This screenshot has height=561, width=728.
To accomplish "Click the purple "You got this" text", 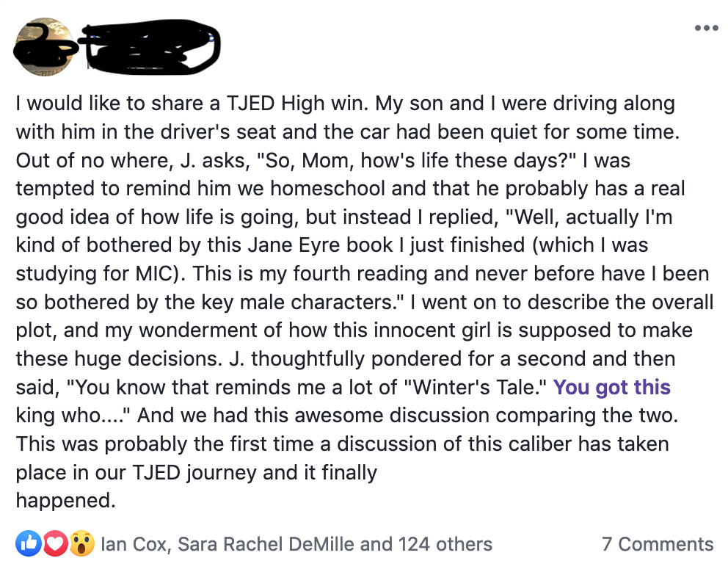I will pos(611,387).
